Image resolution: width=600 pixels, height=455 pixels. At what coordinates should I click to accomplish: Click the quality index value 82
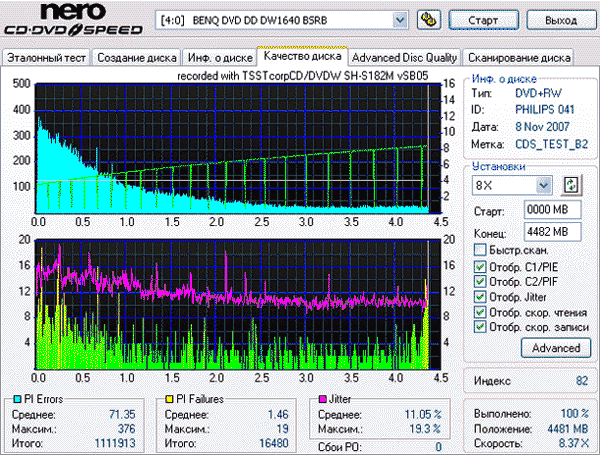pyautogui.click(x=582, y=381)
